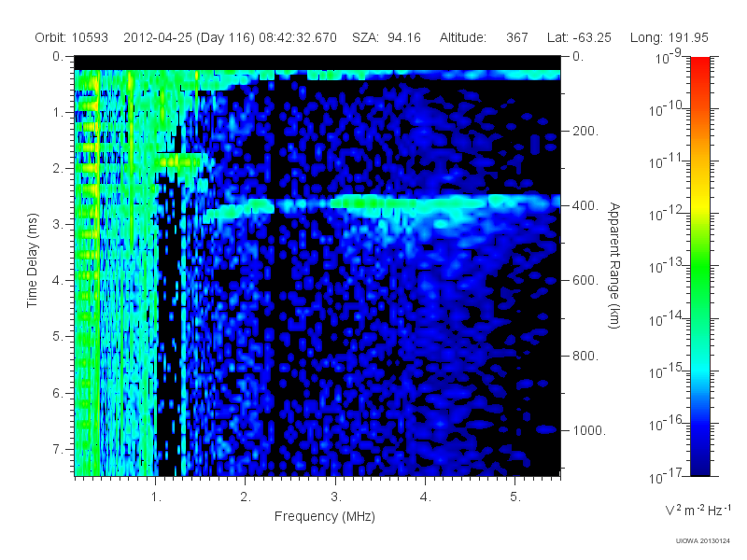The height and width of the screenshot is (560, 747).
Task: Click the Apparent Range (km) axis label
Action: tap(614, 265)
